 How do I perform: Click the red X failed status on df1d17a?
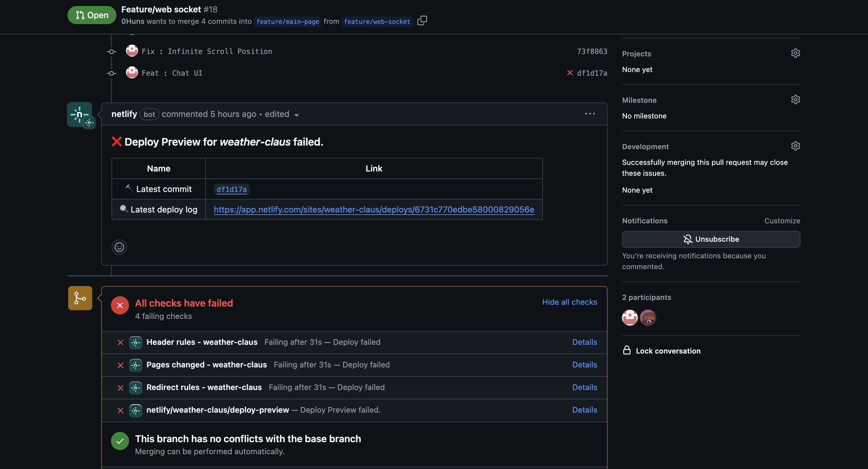click(570, 73)
